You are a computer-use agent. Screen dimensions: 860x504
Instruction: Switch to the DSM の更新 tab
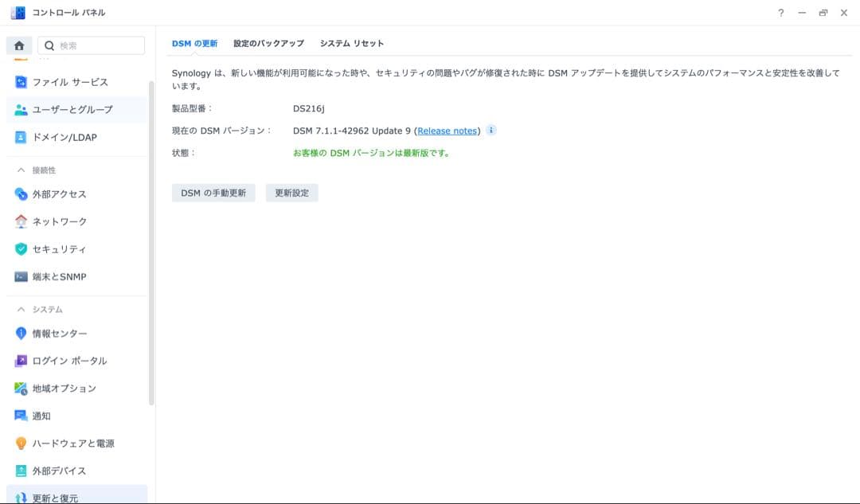point(195,43)
